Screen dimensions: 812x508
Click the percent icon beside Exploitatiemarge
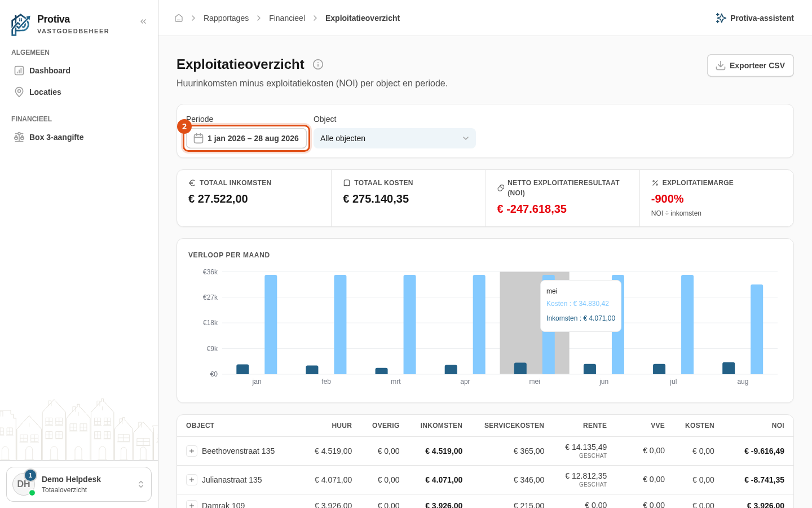(x=655, y=183)
